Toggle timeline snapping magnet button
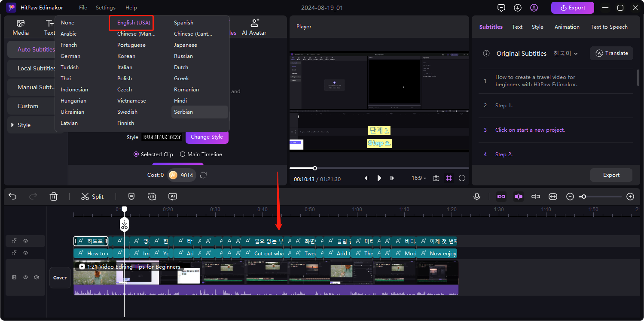 pyautogui.click(x=519, y=197)
